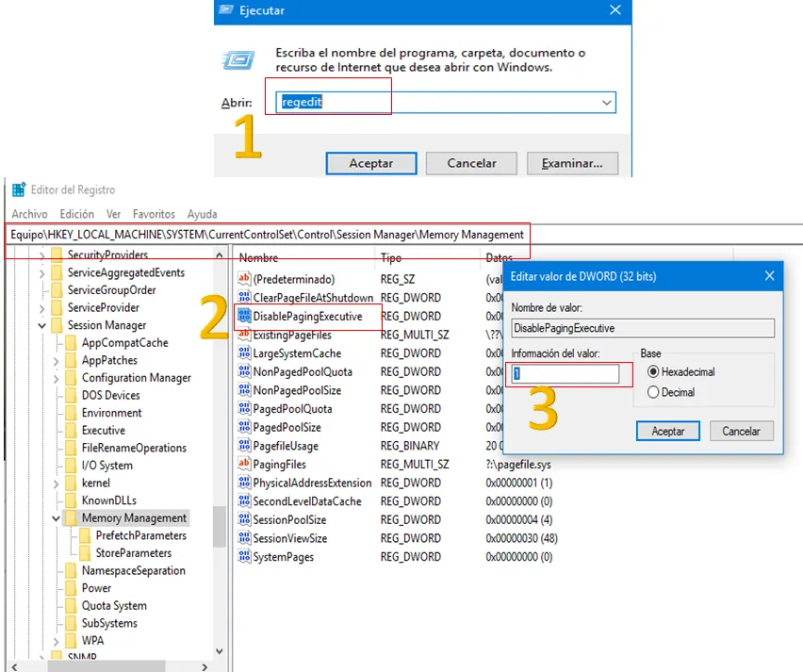Click Cancelar in the Ejecutar dialog
This screenshot has width=803, height=672.
coord(471,163)
